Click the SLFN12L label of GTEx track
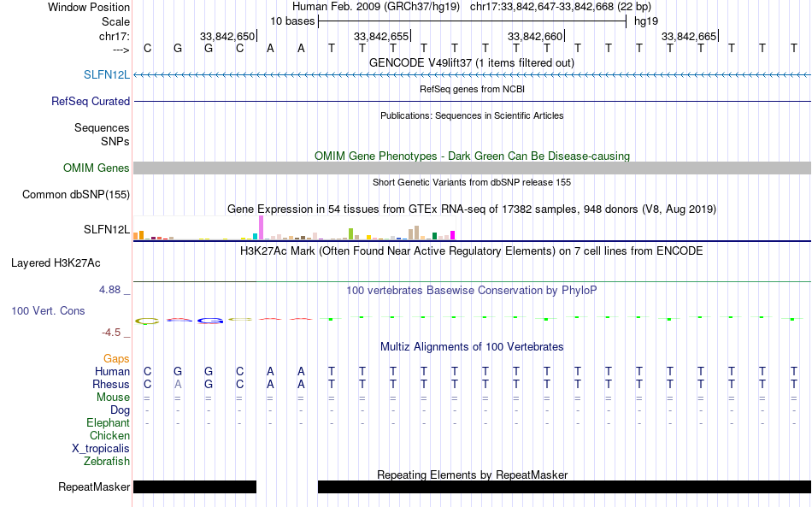 107,229
